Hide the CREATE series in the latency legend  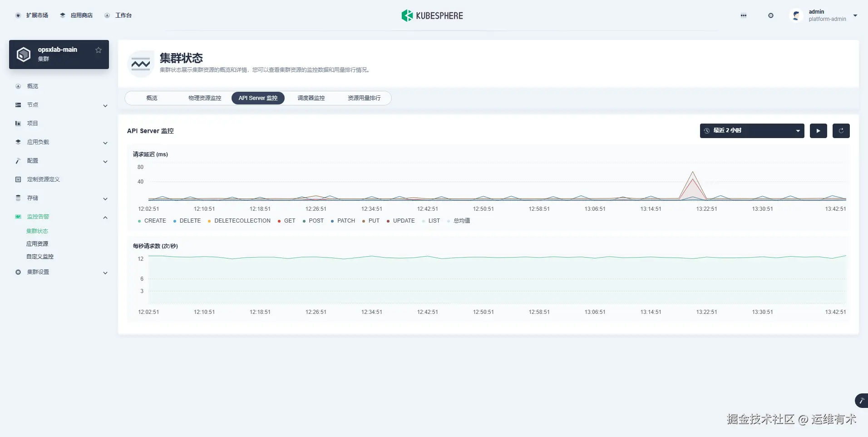pyautogui.click(x=154, y=221)
